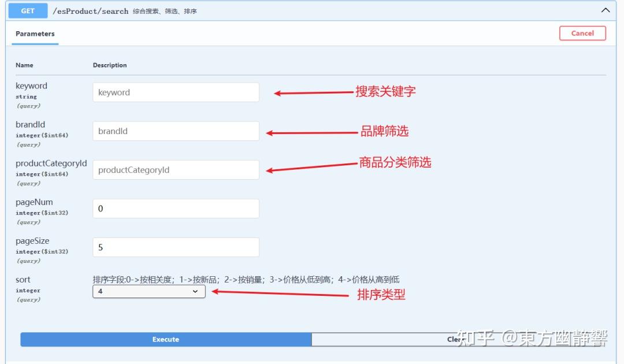Collapse the endpoint using the chevron arrow
This screenshot has width=624, height=364.
605,10
